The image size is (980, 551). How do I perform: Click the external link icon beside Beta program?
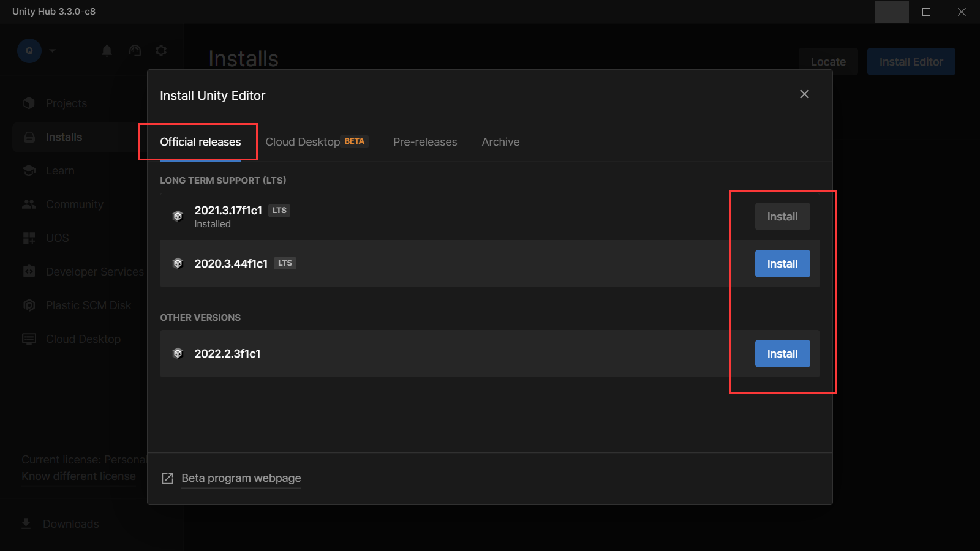pos(167,478)
